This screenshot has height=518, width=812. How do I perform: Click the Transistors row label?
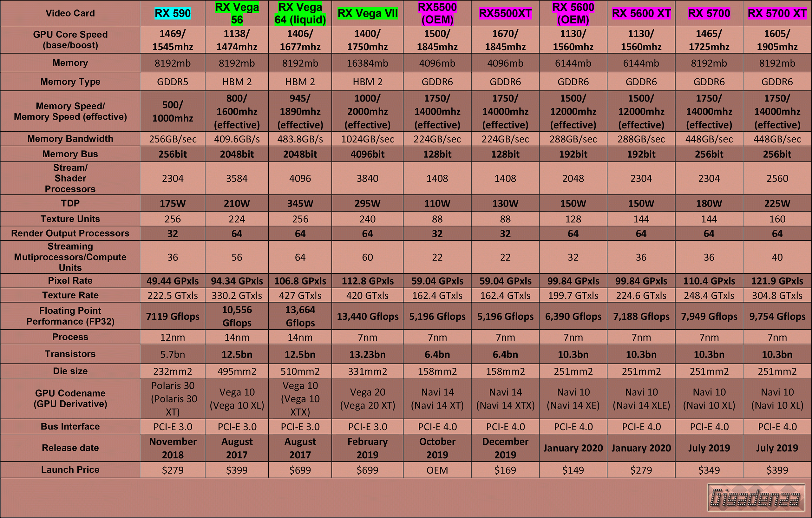coord(70,354)
